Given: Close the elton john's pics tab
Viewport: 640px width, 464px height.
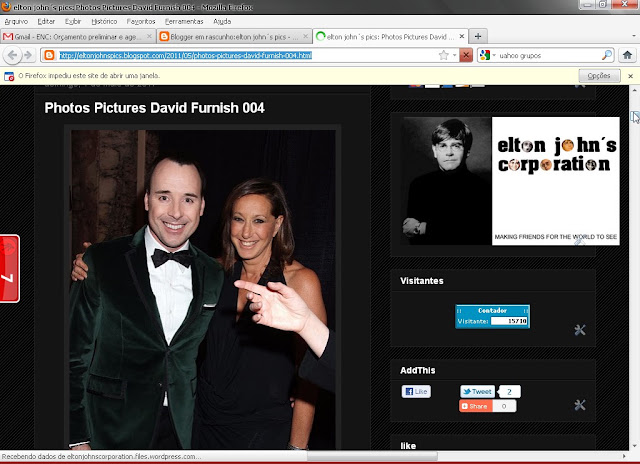Looking at the screenshot, I should [462, 36].
